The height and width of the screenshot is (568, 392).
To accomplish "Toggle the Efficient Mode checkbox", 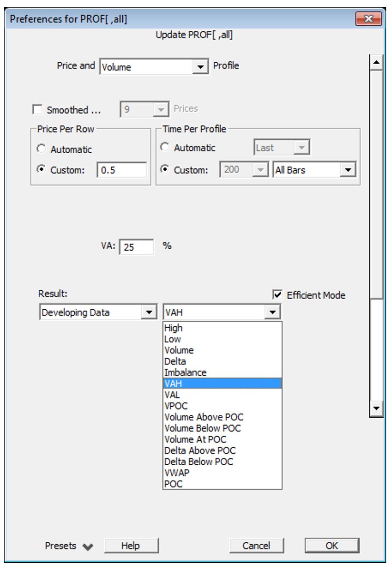I will [x=277, y=295].
